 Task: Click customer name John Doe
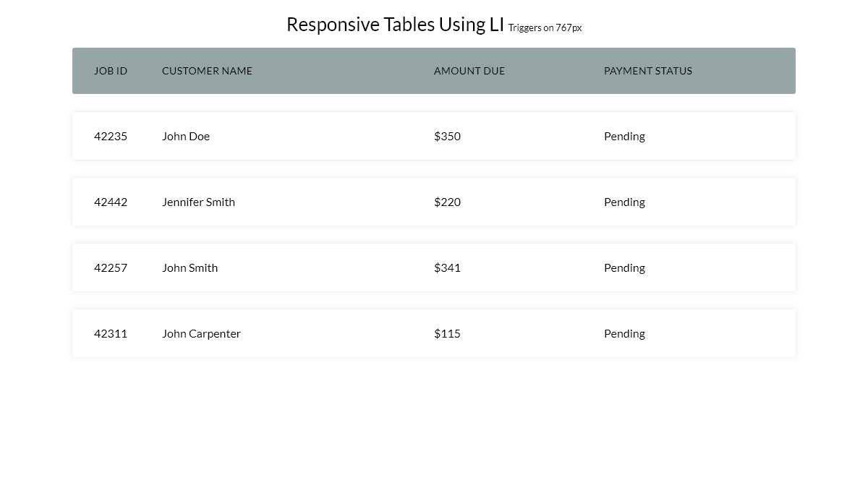click(186, 136)
